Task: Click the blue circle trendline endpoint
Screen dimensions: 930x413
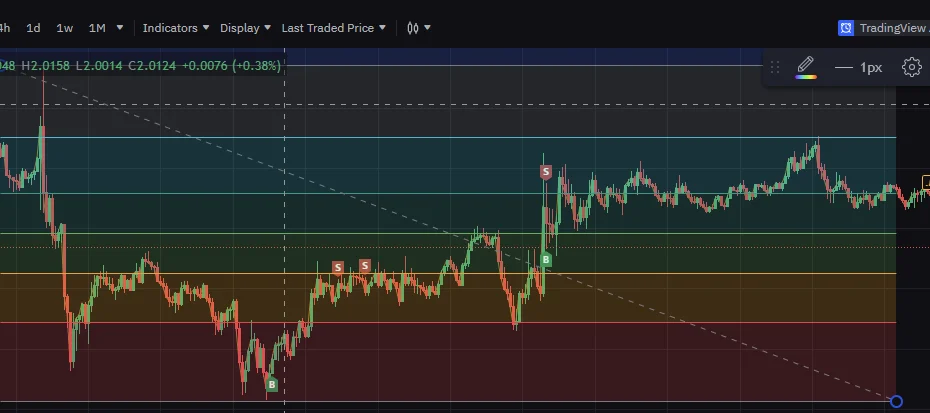Action: (x=896, y=402)
